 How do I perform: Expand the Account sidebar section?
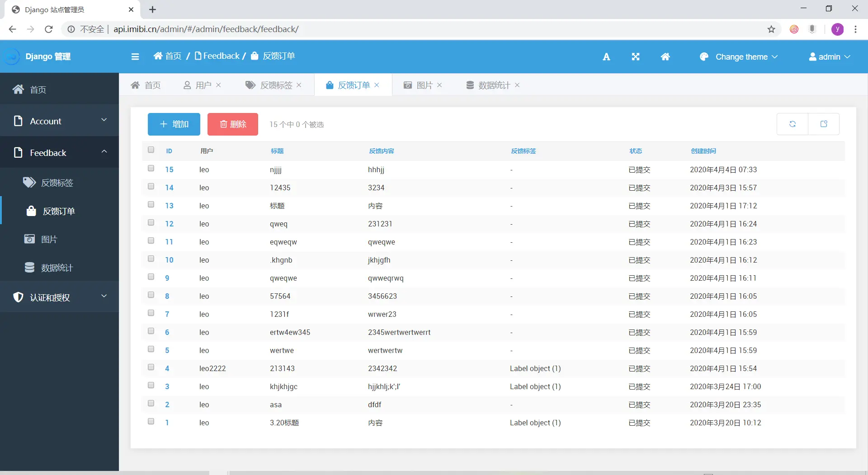coord(59,121)
